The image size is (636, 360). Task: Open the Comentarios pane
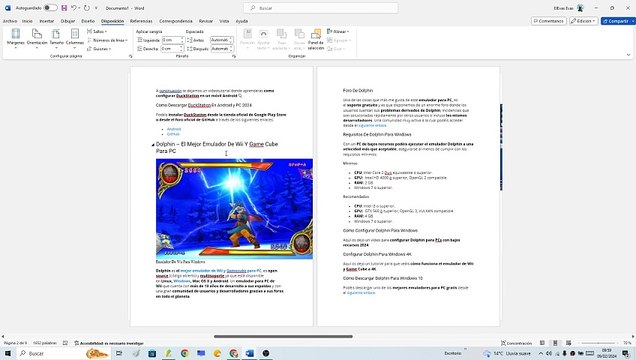point(549,21)
